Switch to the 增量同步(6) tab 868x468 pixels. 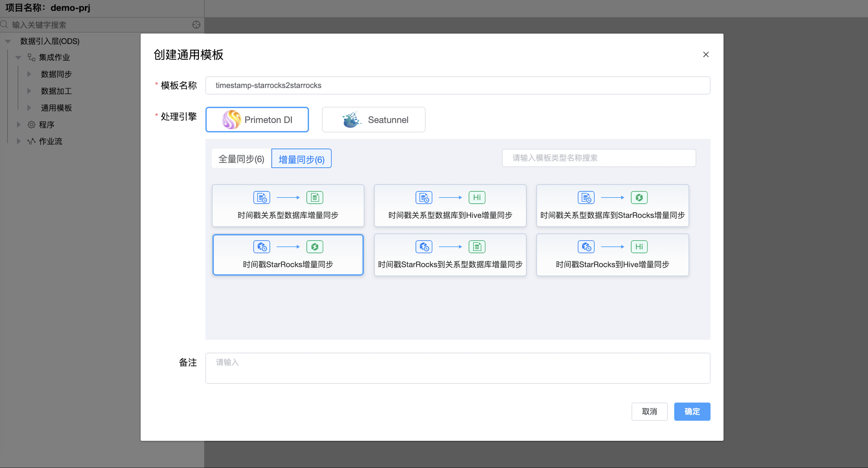(x=301, y=159)
